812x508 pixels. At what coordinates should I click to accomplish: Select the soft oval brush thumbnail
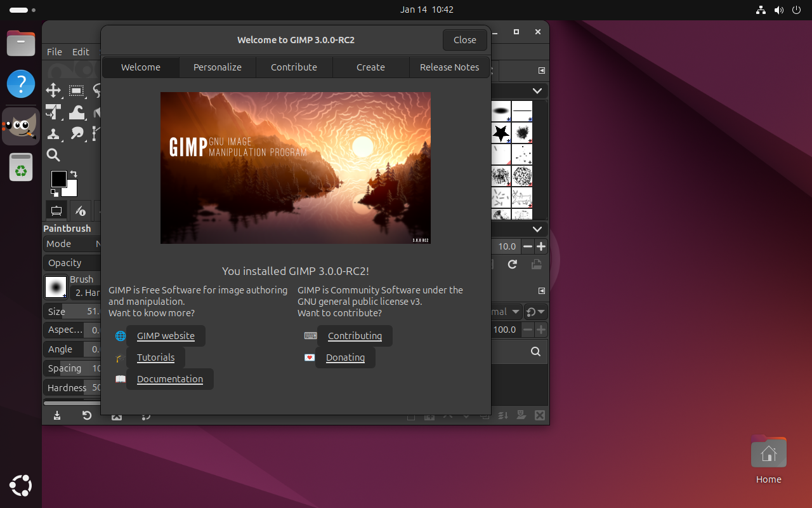501,111
